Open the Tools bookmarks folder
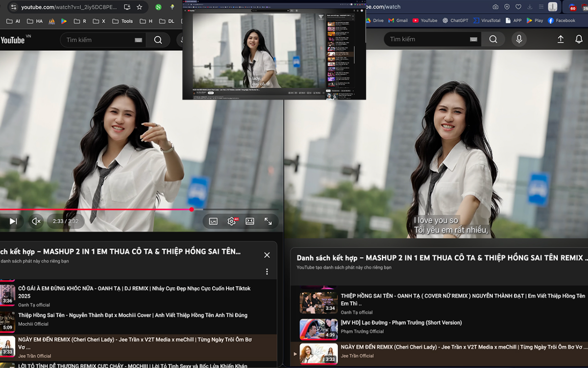The height and width of the screenshot is (368, 588). coord(122,21)
